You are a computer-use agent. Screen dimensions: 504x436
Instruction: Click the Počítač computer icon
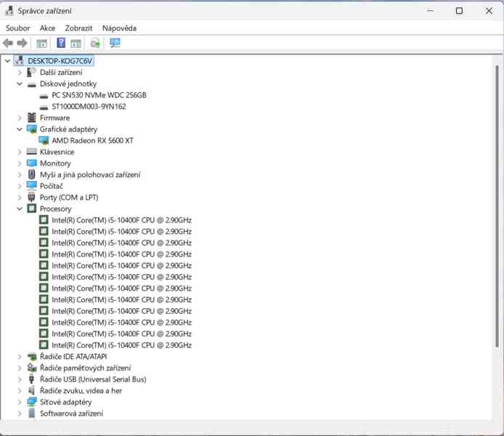(32, 185)
